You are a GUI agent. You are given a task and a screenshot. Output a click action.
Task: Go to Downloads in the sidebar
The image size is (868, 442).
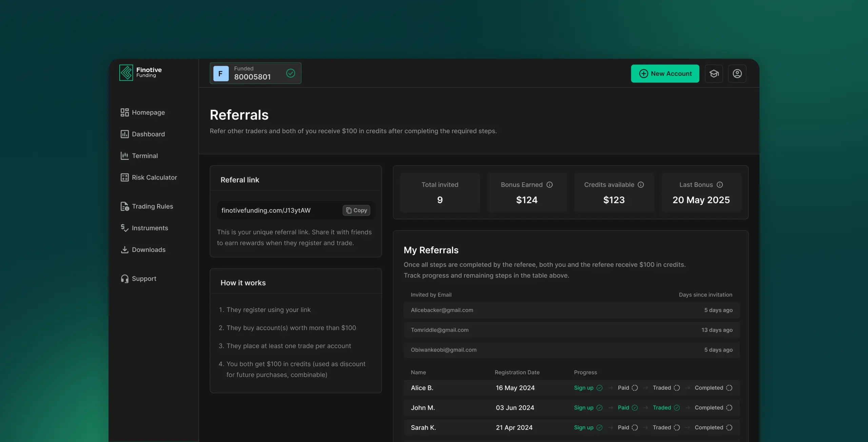[x=143, y=250]
